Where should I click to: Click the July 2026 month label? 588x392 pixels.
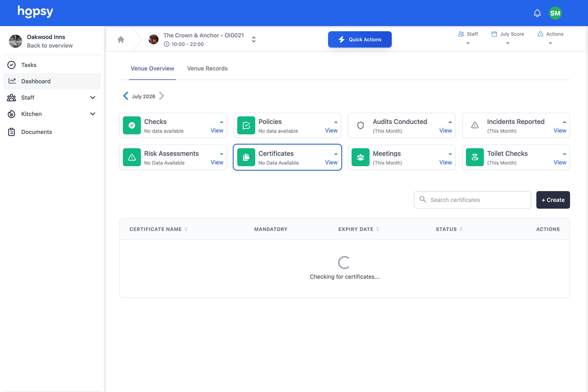pos(144,96)
